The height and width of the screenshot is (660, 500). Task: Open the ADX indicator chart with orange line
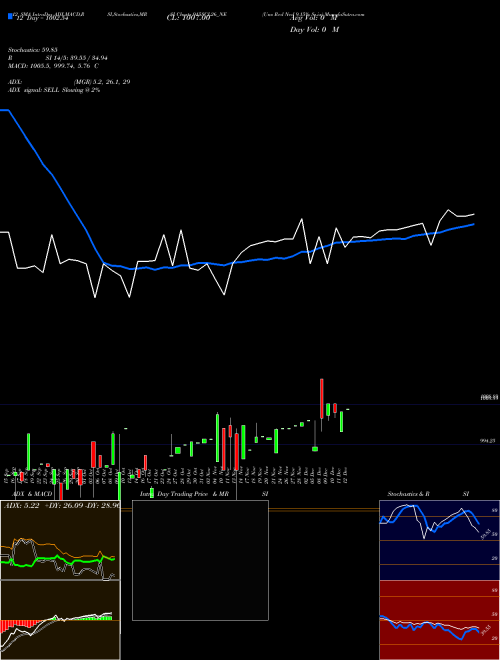(x=60, y=540)
